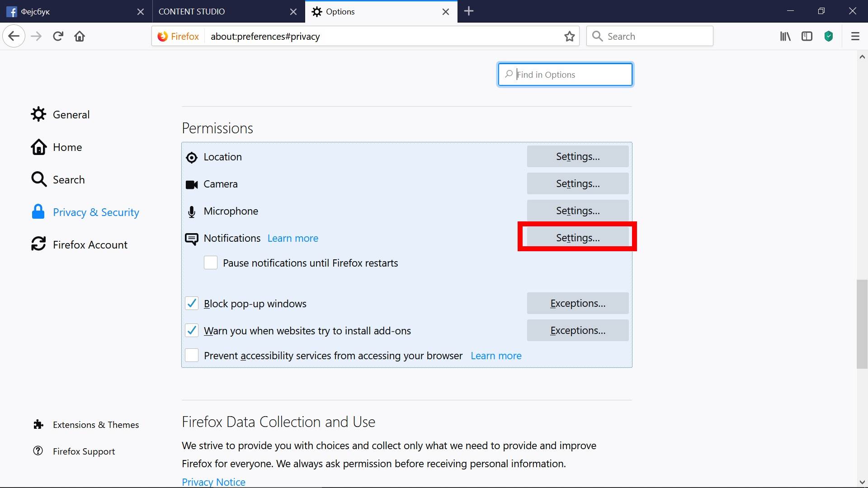This screenshot has height=488, width=868.
Task: Go to the Home page icon
Action: pyautogui.click(x=80, y=36)
